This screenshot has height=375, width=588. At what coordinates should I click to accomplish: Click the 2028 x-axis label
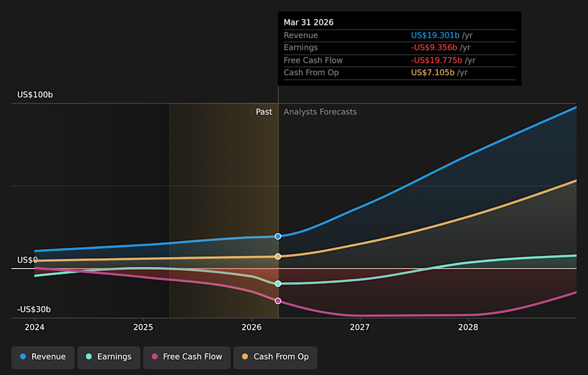click(469, 327)
